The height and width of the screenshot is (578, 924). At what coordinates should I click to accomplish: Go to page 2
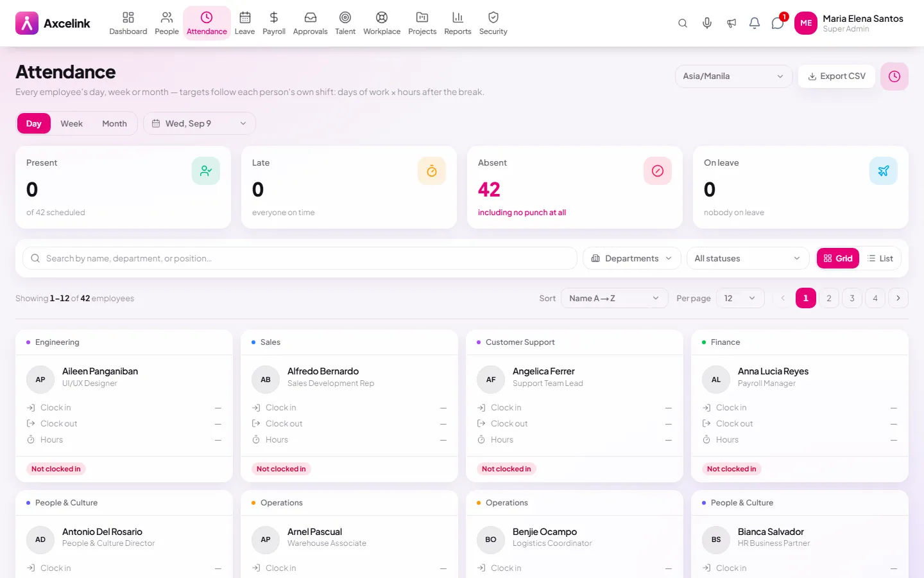(x=829, y=298)
